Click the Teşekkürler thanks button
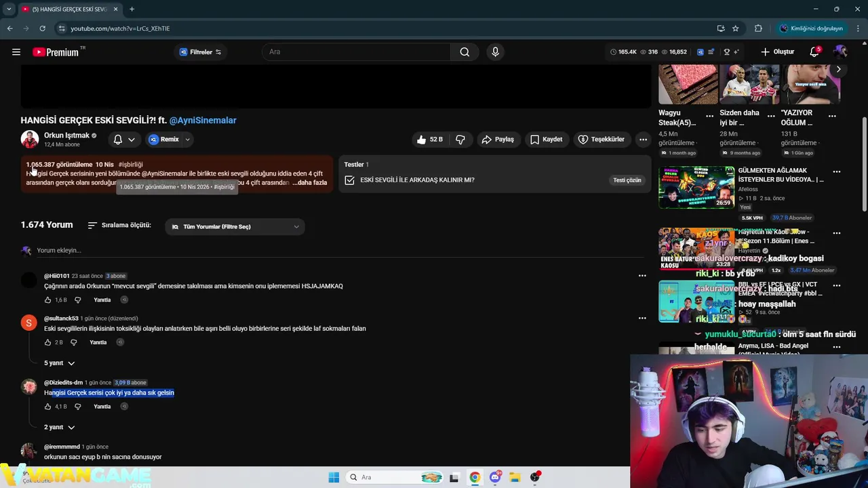This screenshot has width=868, height=488. click(601, 140)
